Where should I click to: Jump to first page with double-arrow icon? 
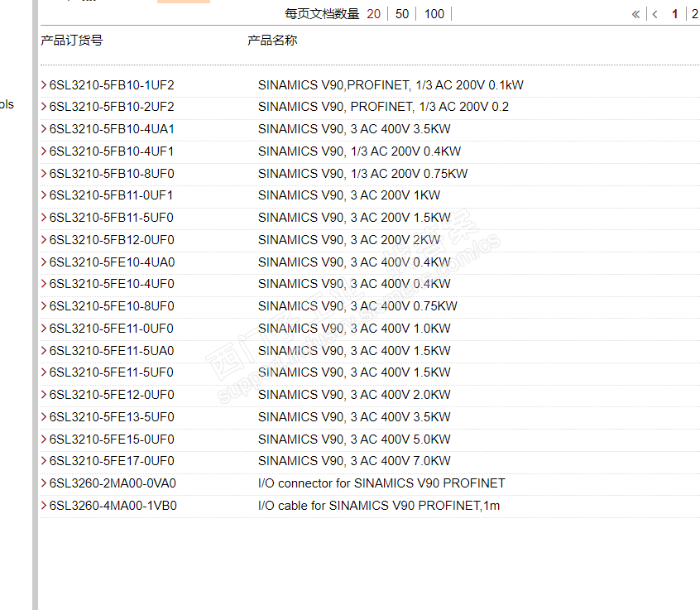pos(635,14)
